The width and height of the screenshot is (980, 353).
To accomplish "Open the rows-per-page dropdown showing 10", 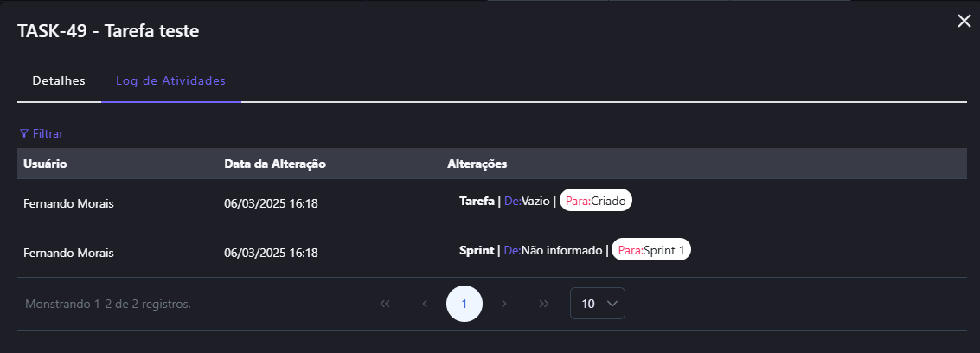I will (597, 304).
